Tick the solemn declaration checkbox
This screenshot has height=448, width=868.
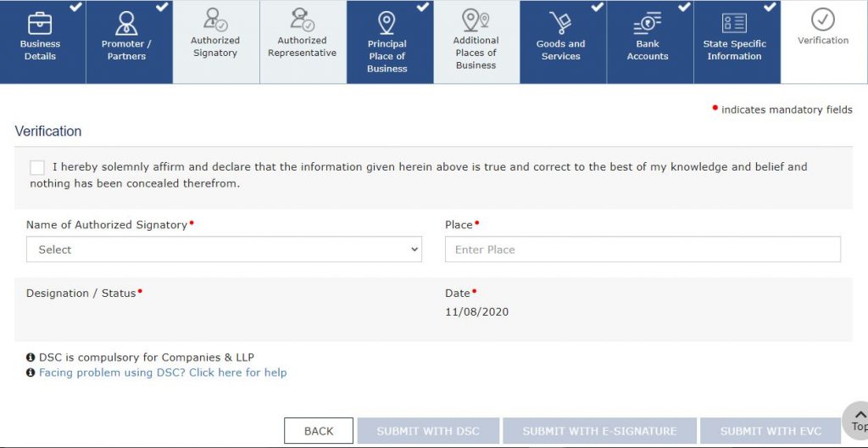(x=37, y=167)
